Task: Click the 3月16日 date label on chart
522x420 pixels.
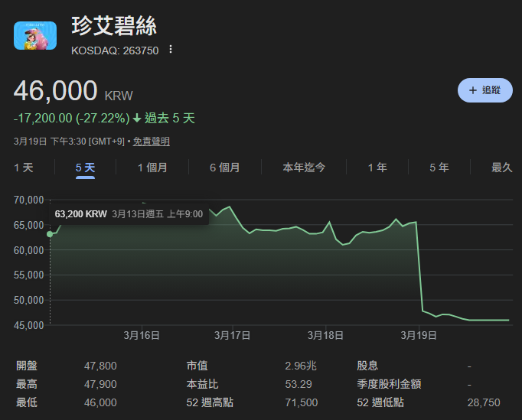Action: click(142, 335)
